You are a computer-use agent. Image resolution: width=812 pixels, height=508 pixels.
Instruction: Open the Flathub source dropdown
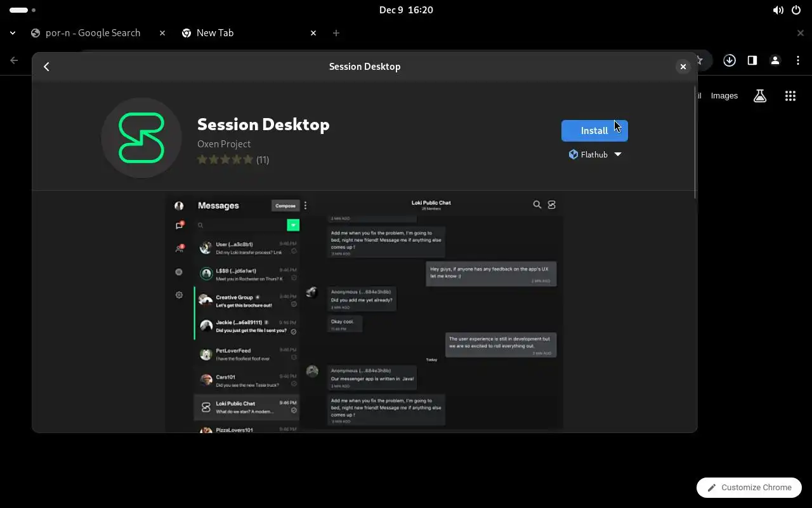tap(594, 154)
